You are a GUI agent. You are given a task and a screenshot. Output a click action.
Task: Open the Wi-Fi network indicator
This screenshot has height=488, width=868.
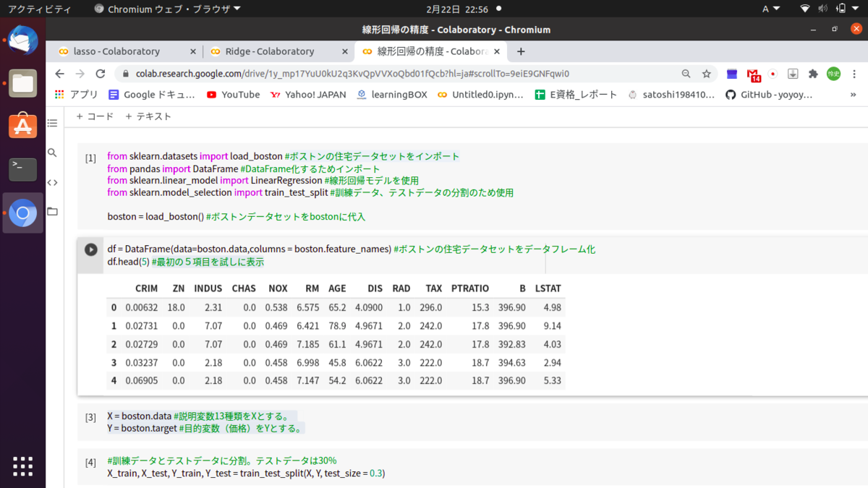[805, 9]
